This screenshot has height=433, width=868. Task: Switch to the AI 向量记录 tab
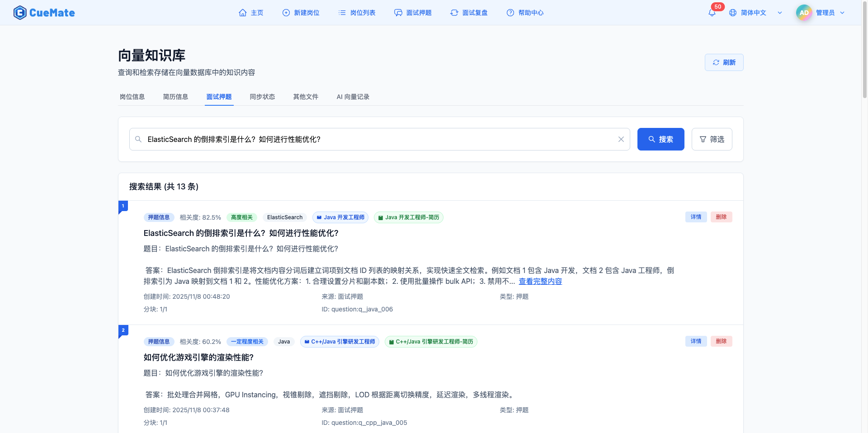[x=353, y=97]
